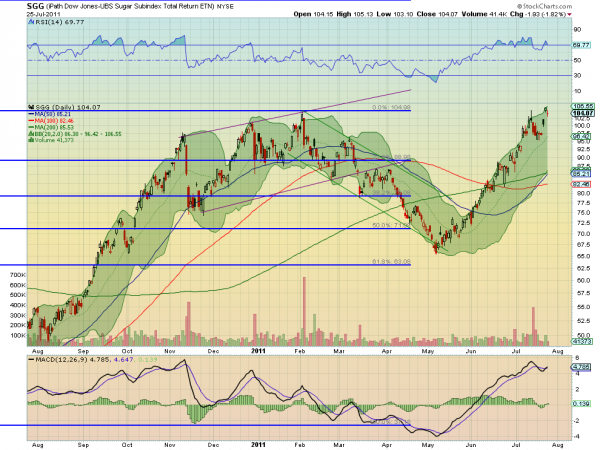Click the May month label under the MACD panel

tap(427, 445)
